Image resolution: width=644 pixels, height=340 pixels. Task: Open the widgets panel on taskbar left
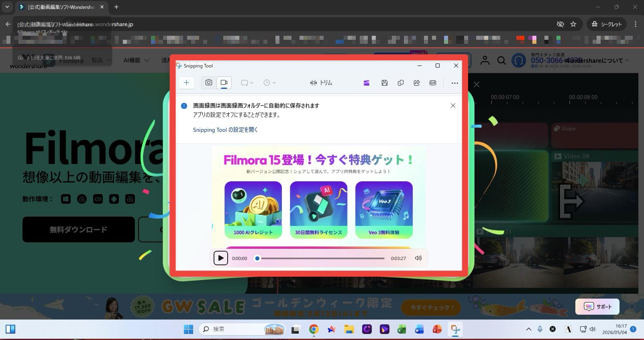pyautogui.click(x=10, y=329)
